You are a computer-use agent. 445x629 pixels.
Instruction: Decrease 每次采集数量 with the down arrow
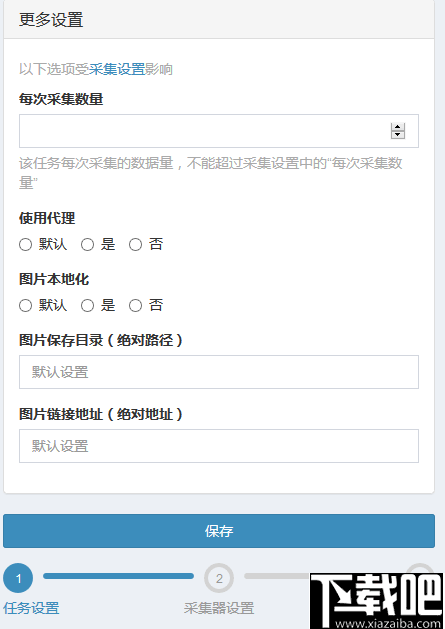click(398, 135)
